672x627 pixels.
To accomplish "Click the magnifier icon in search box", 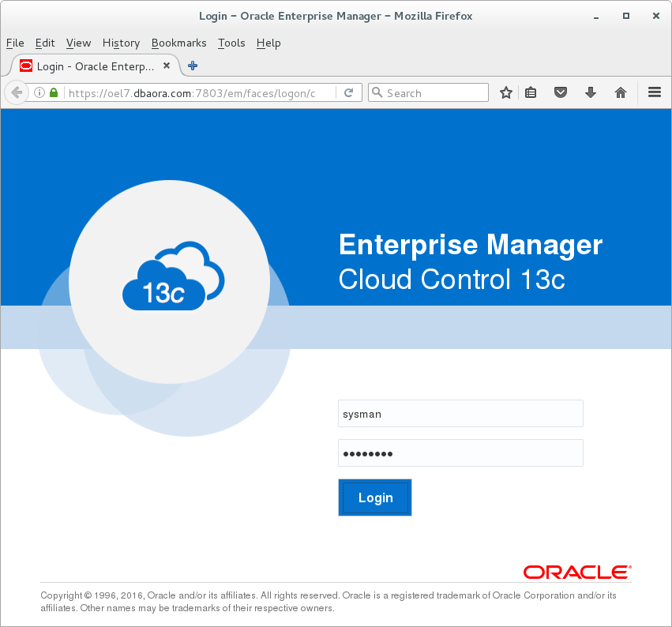I will point(377,92).
